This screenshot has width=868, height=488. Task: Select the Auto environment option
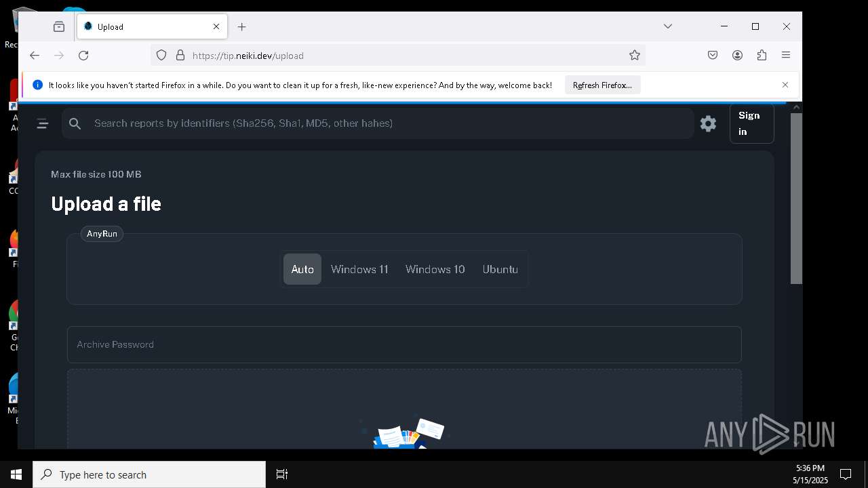click(302, 269)
